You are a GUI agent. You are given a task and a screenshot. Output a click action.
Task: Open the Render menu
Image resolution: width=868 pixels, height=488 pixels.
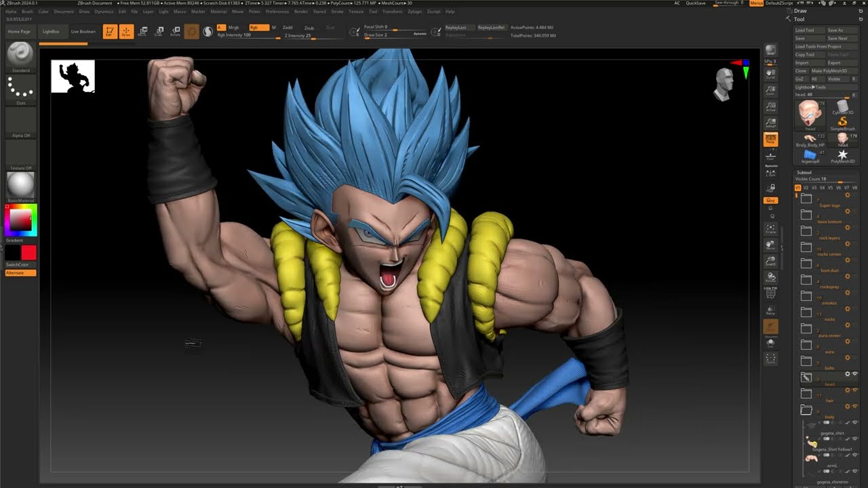[301, 12]
